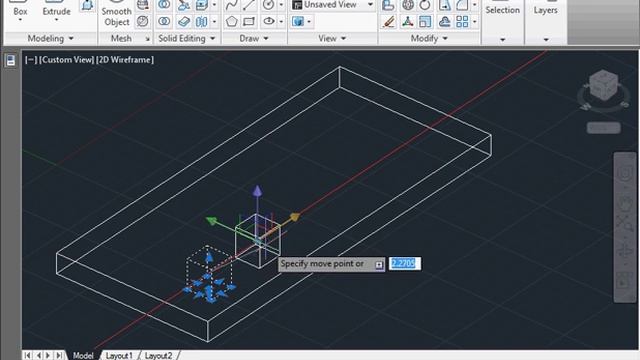Open the Mesh panel dialog launcher arrow
Screen dimensions: 640x360
coord(147,39)
